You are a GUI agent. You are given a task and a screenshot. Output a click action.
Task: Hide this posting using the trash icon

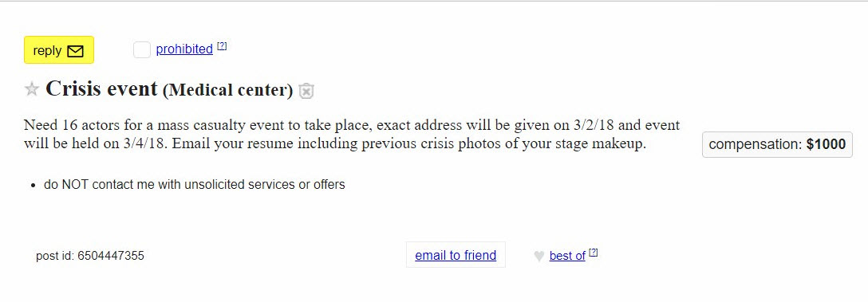[306, 91]
